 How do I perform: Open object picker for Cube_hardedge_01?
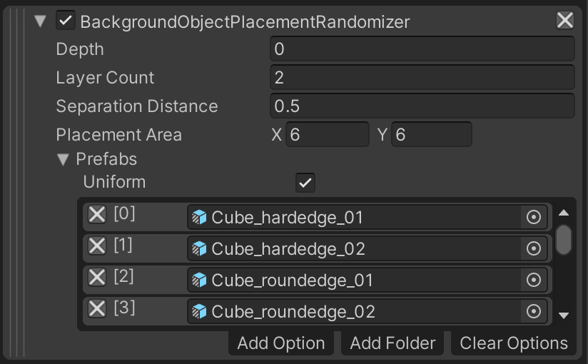[533, 217]
